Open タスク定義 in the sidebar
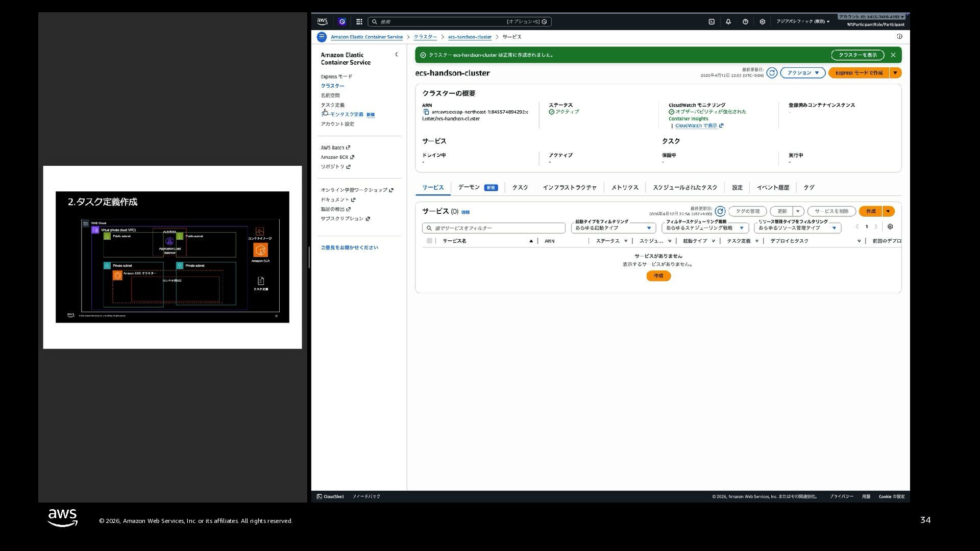 332,105
